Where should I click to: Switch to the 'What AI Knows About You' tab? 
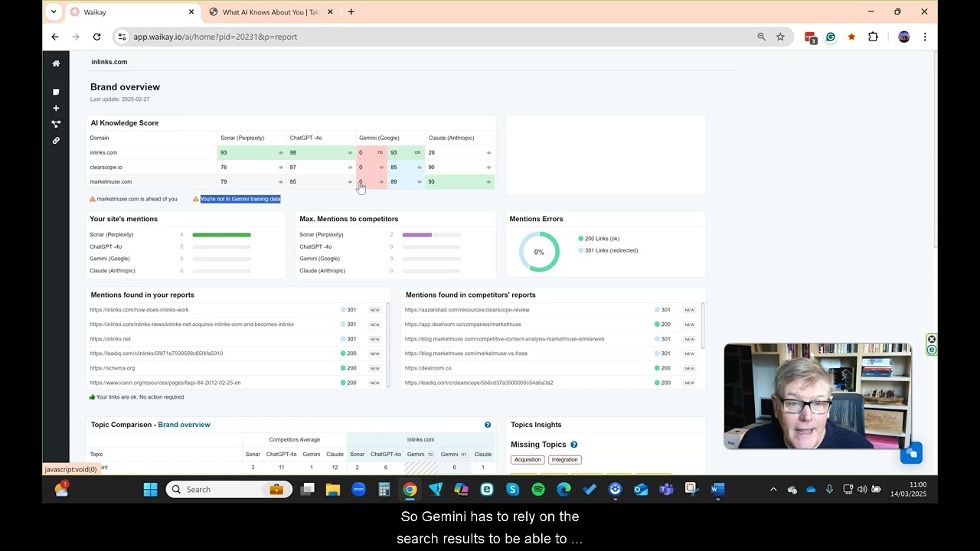[x=272, y=12]
